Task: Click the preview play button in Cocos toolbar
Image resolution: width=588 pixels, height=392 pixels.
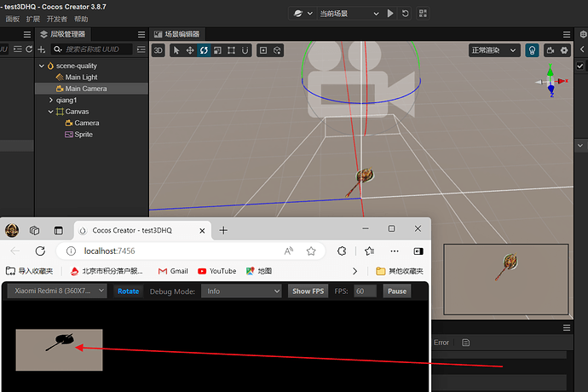Action: [390, 14]
